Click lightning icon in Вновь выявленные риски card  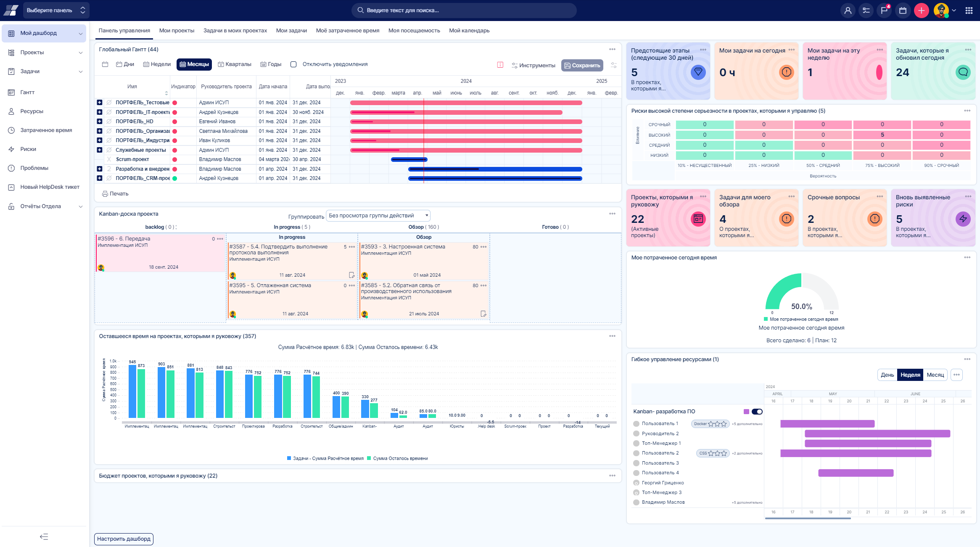coord(963,219)
